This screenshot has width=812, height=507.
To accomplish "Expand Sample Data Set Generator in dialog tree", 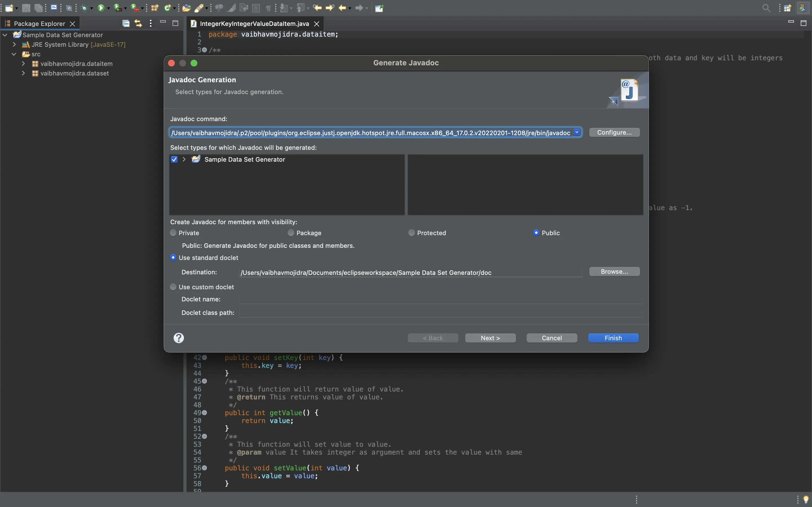I will (x=184, y=159).
